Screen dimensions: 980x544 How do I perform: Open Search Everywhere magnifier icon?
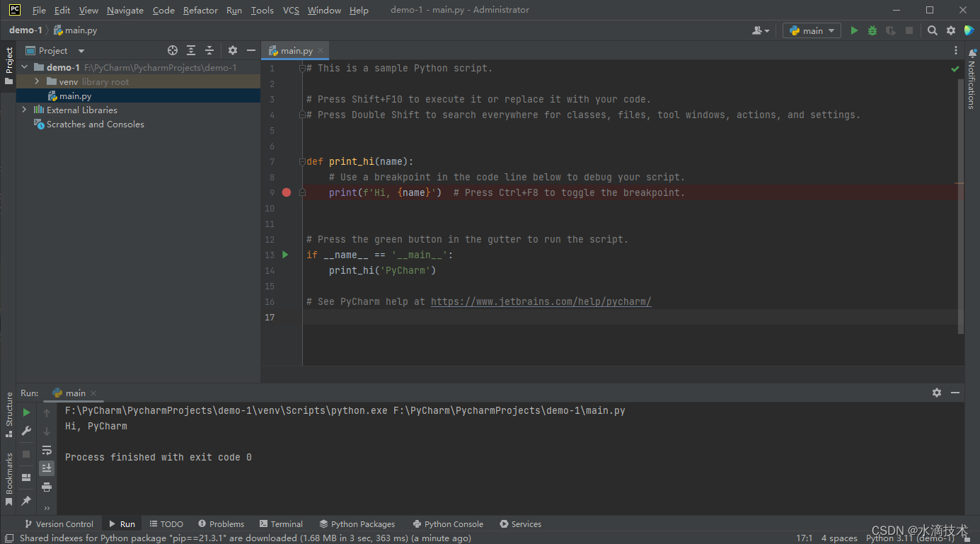point(933,30)
